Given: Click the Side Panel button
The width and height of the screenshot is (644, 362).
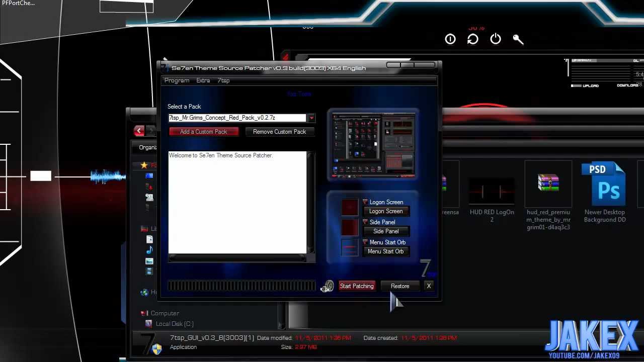Looking at the screenshot, I should click(x=386, y=232).
